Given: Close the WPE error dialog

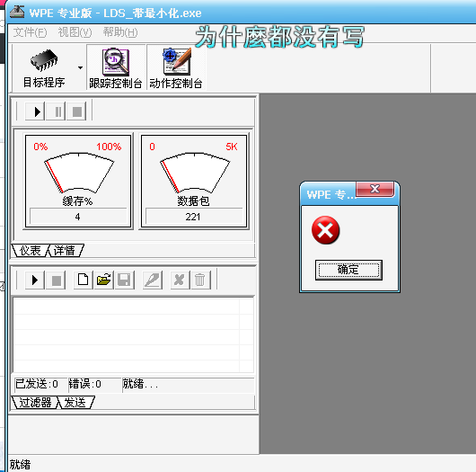Looking at the screenshot, I should [x=375, y=189].
